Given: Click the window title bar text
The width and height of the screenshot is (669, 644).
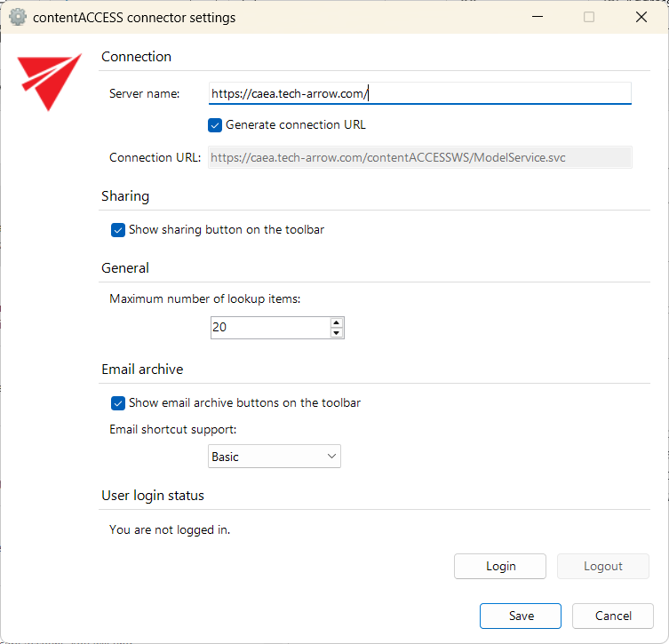Looking at the screenshot, I should click(x=134, y=17).
